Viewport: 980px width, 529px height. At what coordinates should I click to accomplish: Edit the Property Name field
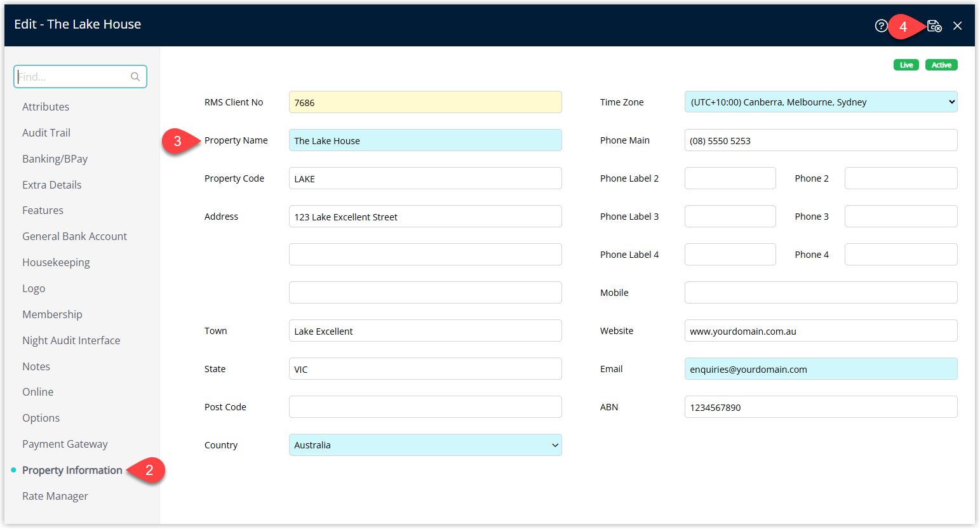click(425, 140)
